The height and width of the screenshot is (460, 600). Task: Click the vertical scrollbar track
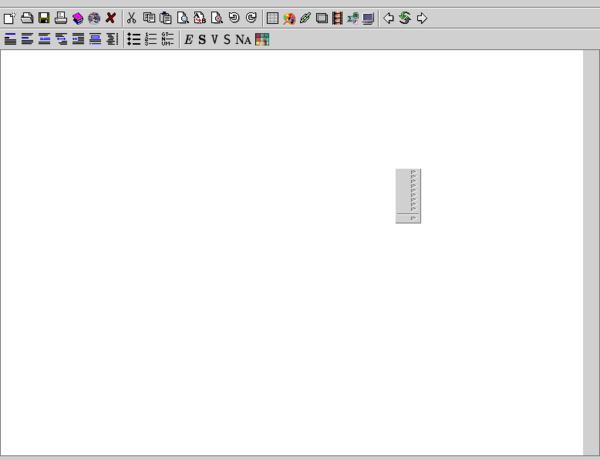point(591,253)
